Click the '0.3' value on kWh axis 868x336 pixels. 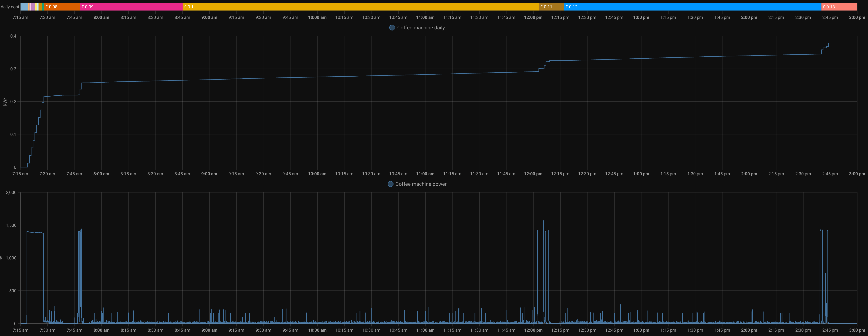[x=13, y=69]
